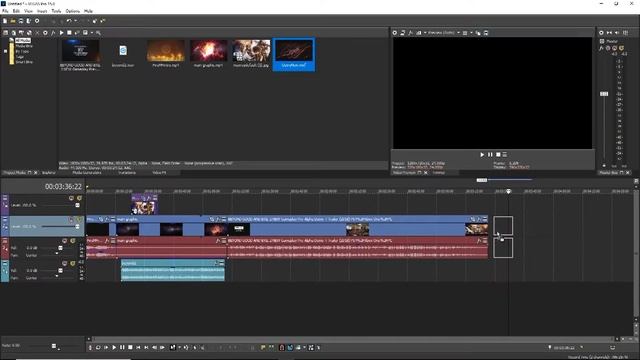Solo the red audio track
The image size is (640, 360).
[x=73, y=241]
